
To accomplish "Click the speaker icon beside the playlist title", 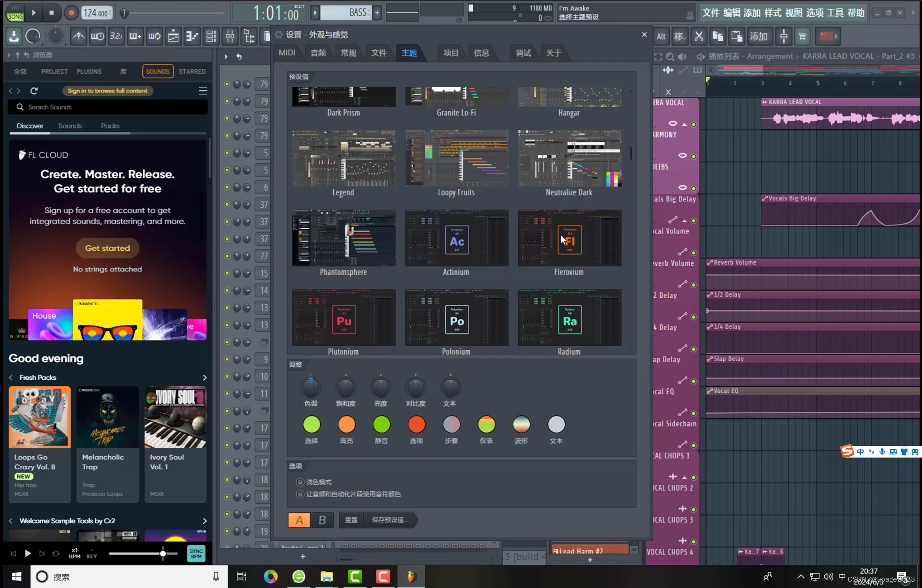I will [700, 57].
